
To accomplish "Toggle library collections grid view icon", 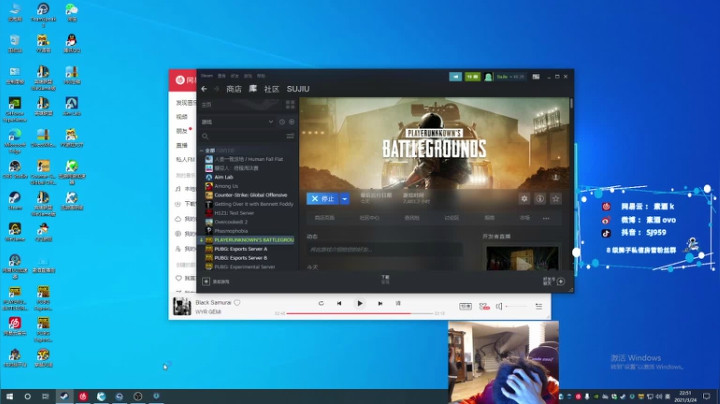I will 290,105.
